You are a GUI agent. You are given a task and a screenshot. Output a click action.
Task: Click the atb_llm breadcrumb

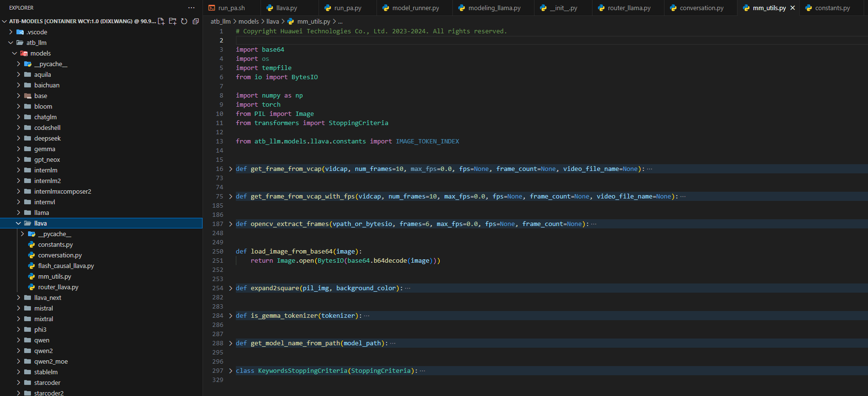pyautogui.click(x=220, y=21)
